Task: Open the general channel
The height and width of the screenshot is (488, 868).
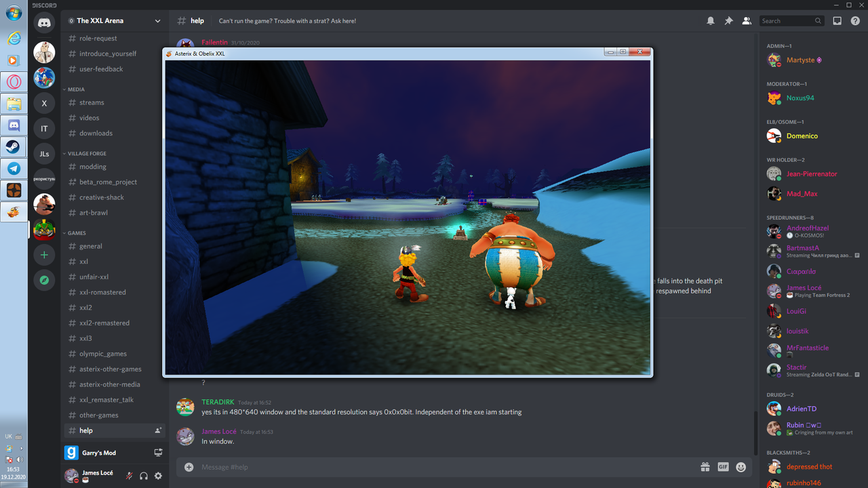Action: 115,246
